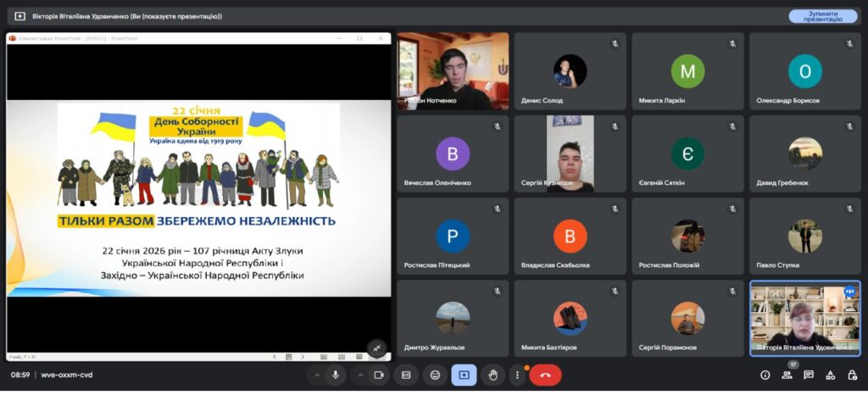
Task: Raise your hand in the meeting
Action: (492, 375)
